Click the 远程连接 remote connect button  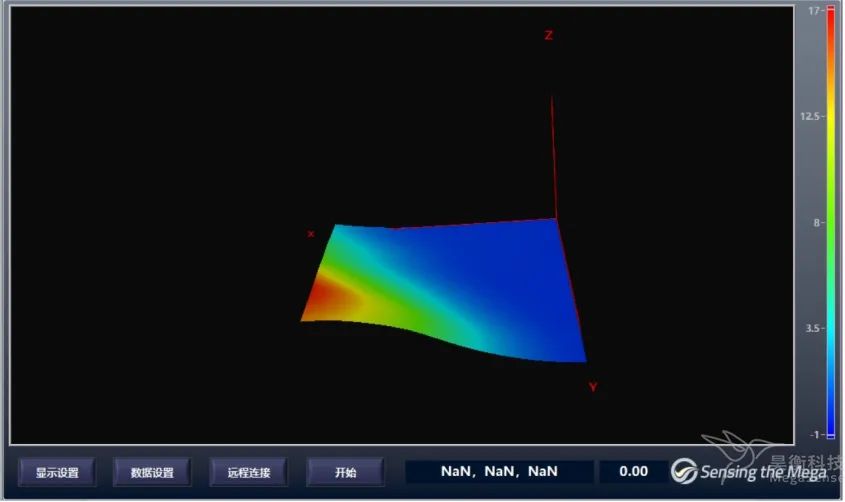coord(249,472)
